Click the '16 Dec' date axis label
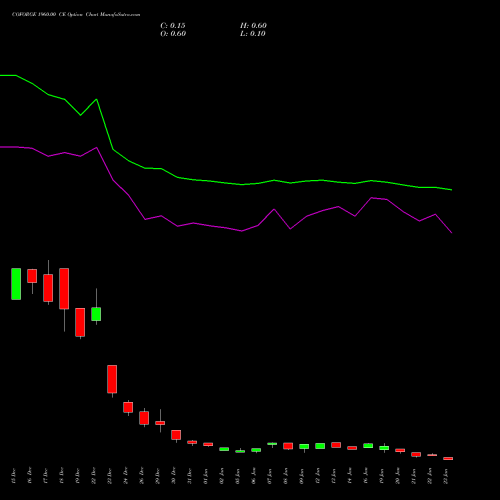This screenshot has width=500, height=500. tap(29, 476)
